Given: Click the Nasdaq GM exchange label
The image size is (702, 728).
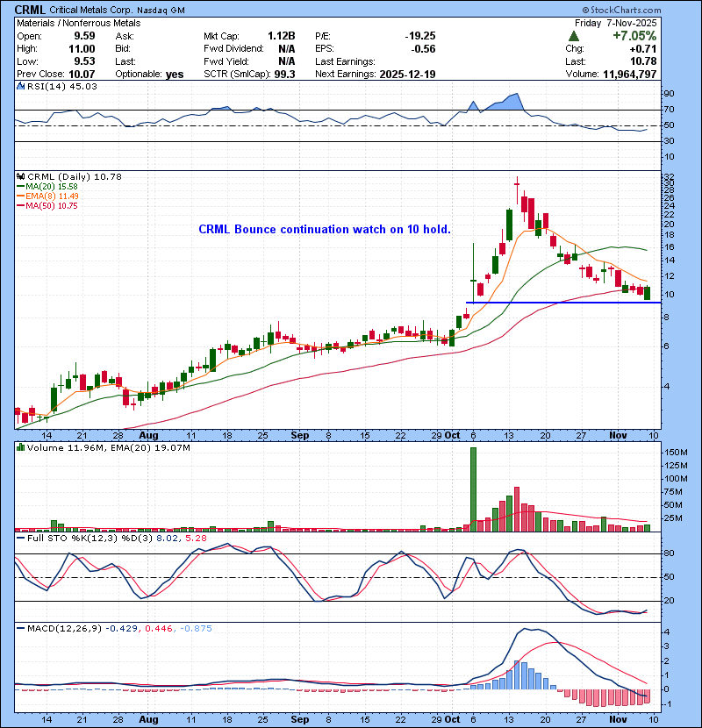Looking at the screenshot, I should pos(161,11).
